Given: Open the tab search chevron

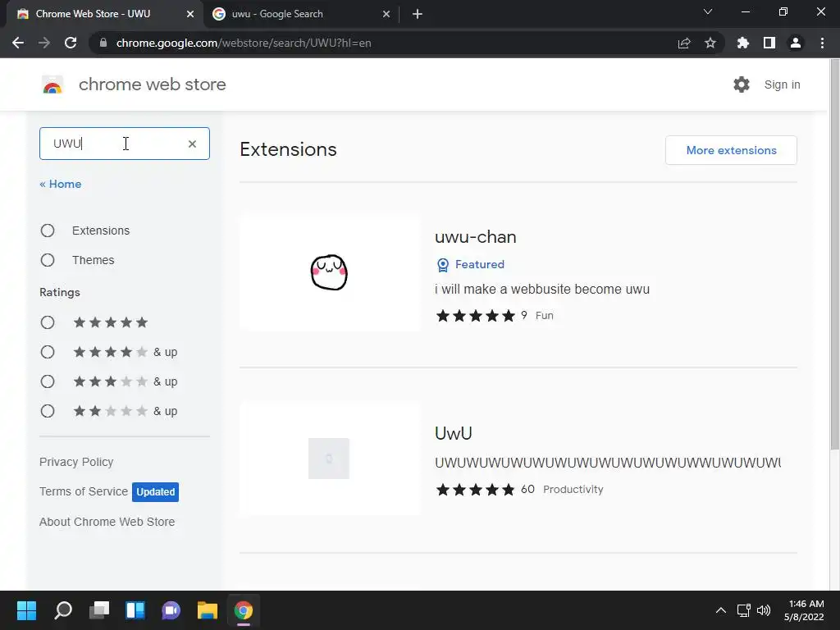Looking at the screenshot, I should [708, 11].
